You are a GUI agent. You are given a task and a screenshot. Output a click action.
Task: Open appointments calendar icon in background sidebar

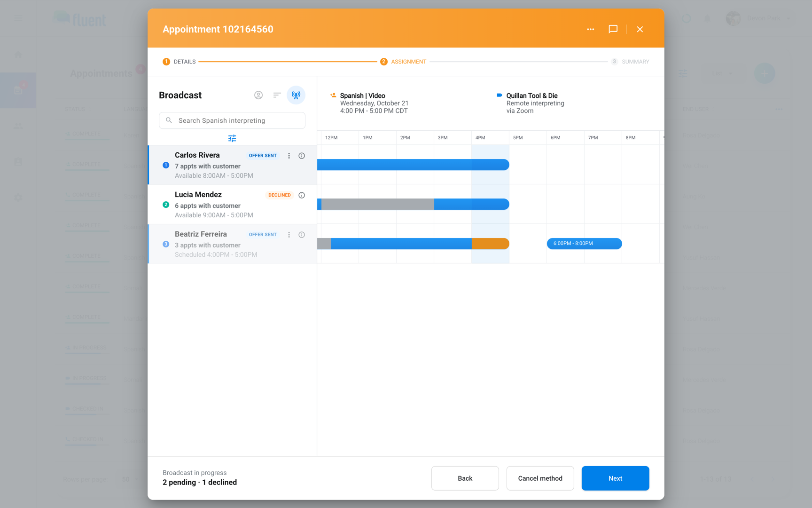[18, 90]
